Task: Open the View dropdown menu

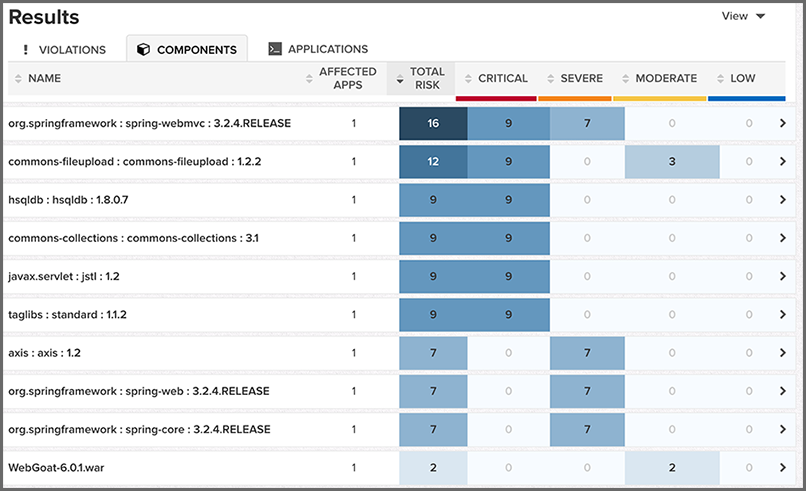Action: pos(743,16)
